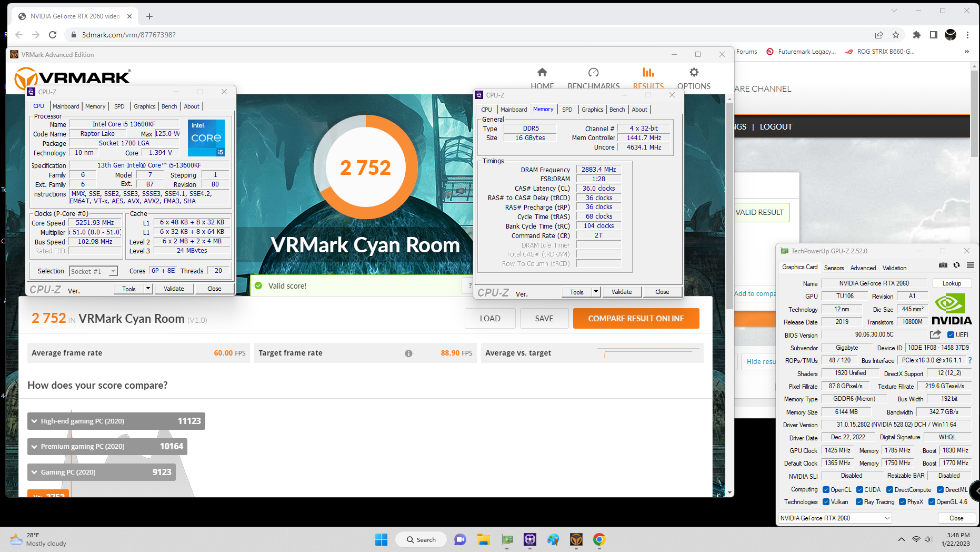Open the GPU-Z hamburger menu
Viewport: 980px width, 552px height.
click(x=970, y=265)
